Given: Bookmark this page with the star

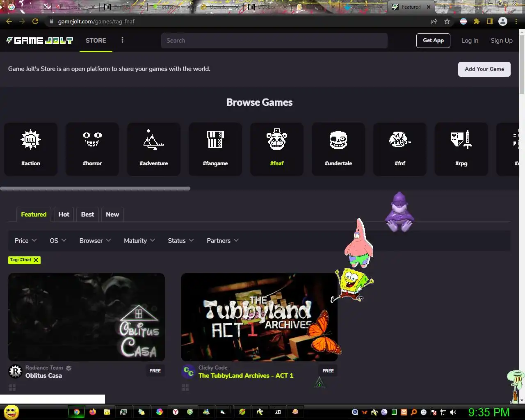Looking at the screenshot, I should tap(447, 21).
